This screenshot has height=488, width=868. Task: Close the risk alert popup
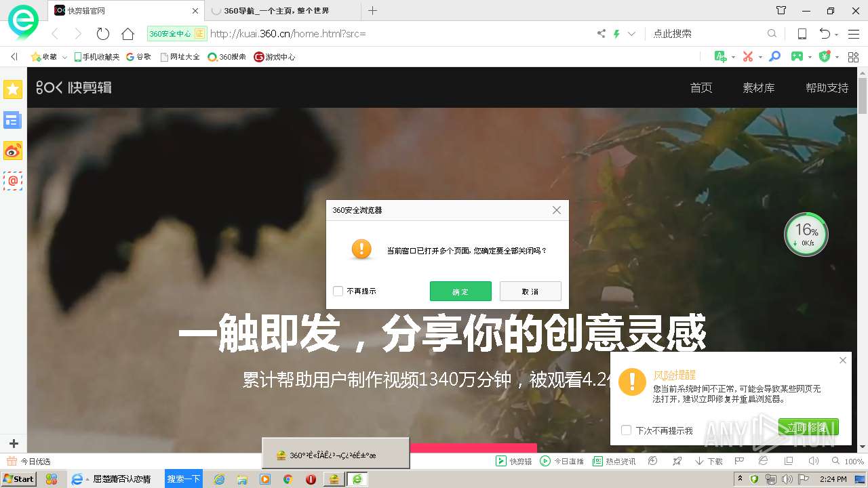[x=843, y=361]
